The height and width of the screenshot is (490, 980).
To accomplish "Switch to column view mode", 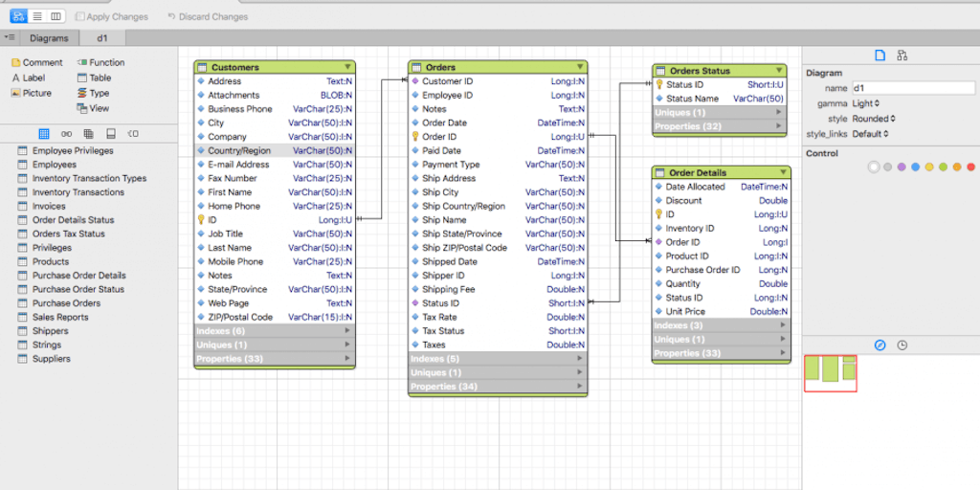I will pyautogui.click(x=56, y=16).
